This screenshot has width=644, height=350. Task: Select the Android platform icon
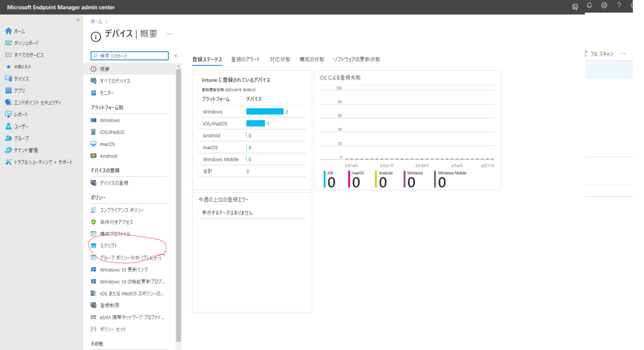pyautogui.click(x=93, y=156)
